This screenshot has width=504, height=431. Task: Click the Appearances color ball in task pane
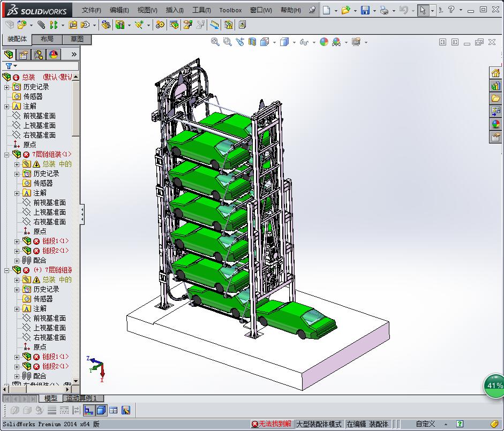tap(495, 124)
